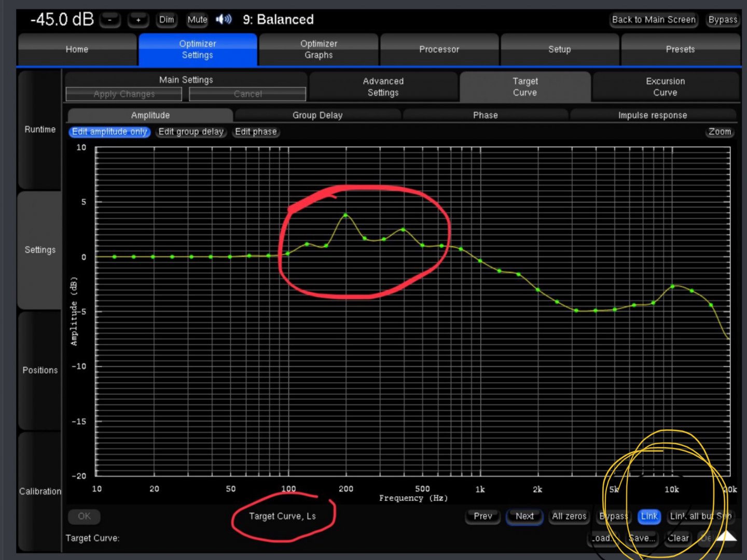Open the Advanced Settings tab

pos(383,87)
